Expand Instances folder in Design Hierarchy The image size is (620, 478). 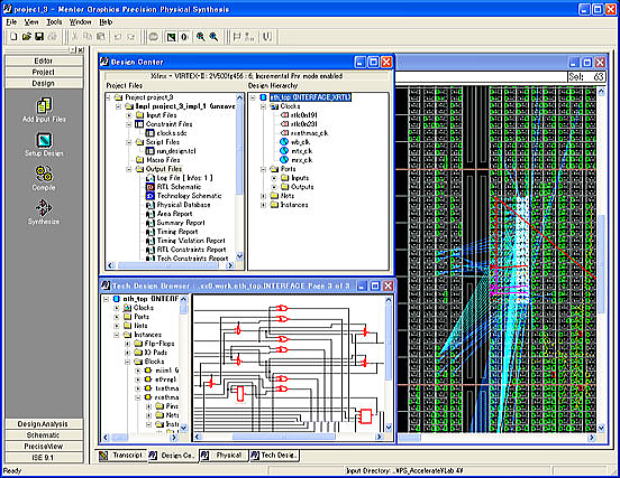pyautogui.click(x=263, y=205)
